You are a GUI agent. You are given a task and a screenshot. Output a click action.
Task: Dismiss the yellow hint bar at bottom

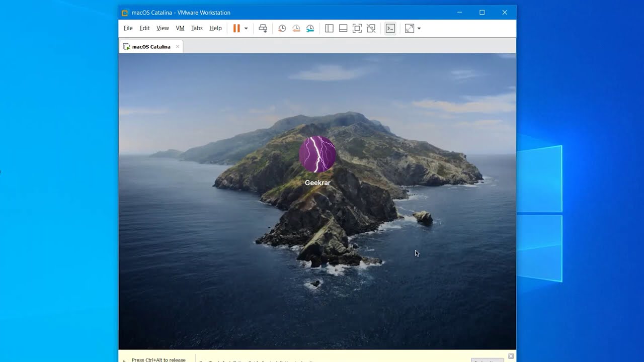[x=511, y=356]
